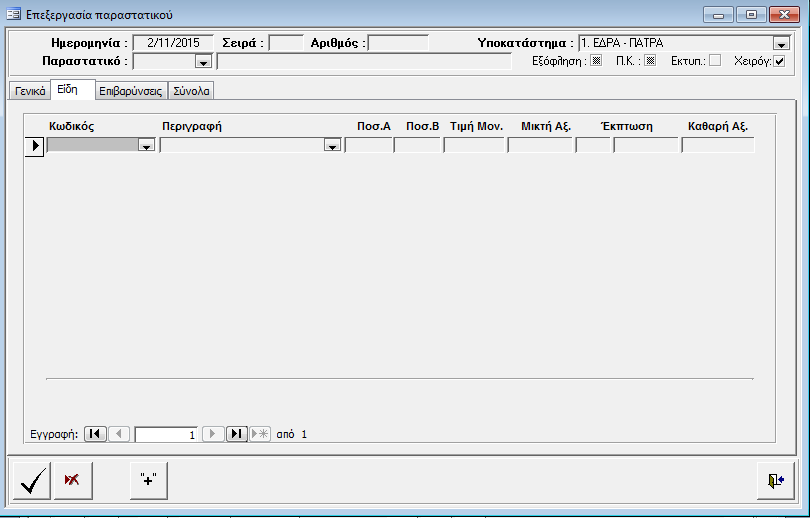Image resolution: width=810 pixels, height=518 pixels.
Task: Open the Επιβαρύνσεις tab
Action: click(131, 91)
